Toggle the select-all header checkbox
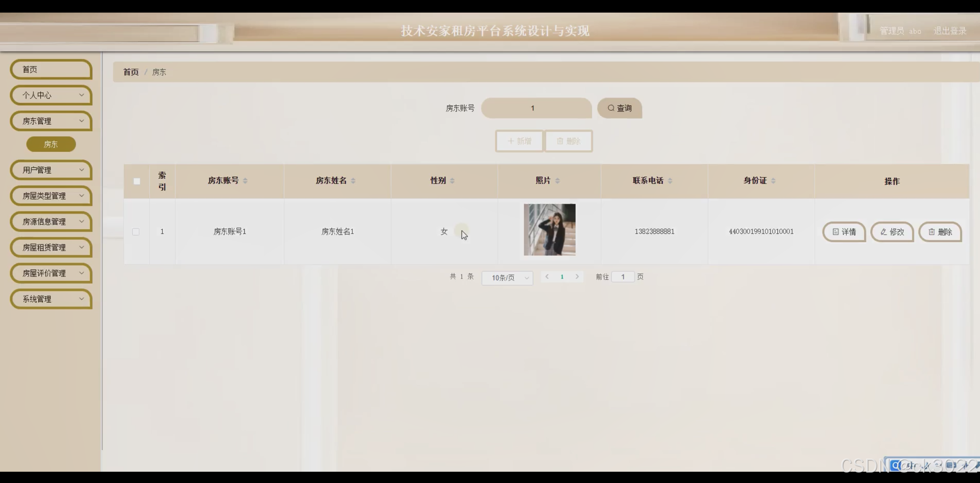 137,181
